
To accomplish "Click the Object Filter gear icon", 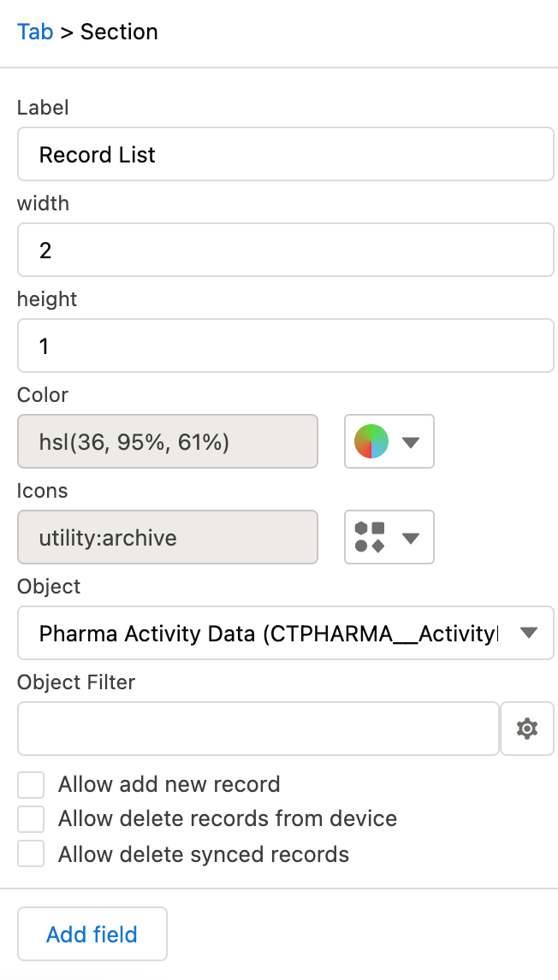I will pyautogui.click(x=527, y=729).
